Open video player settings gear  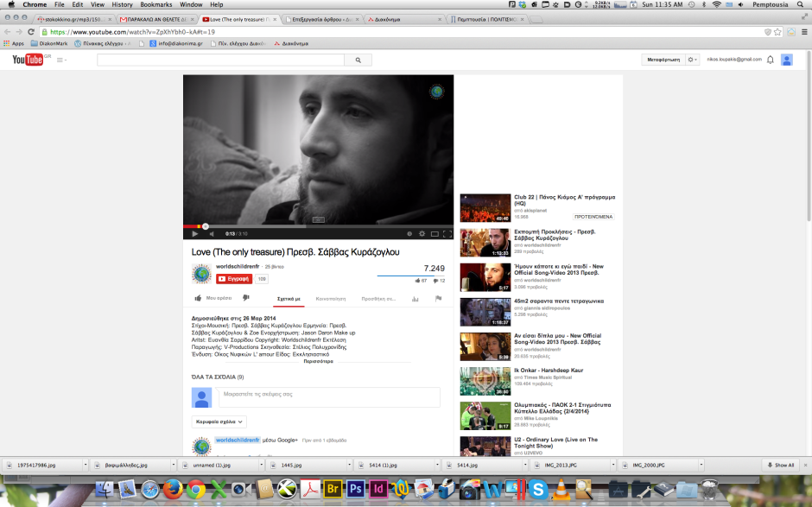click(x=422, y=233)
